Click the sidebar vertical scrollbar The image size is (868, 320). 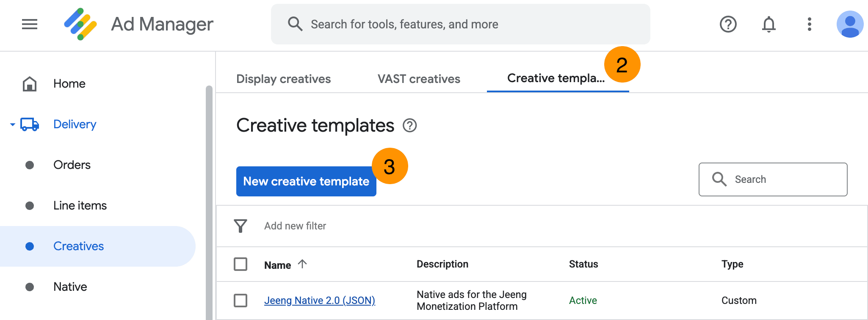(x=209, y=190)
